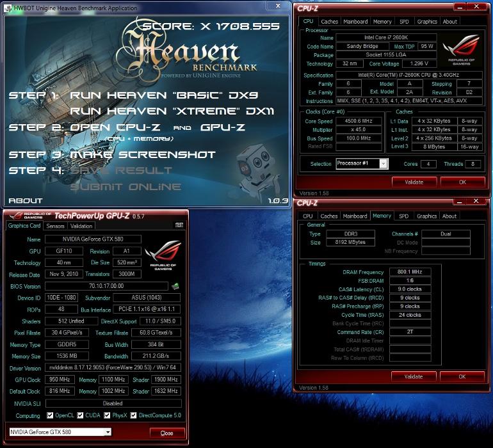Click the DRAM Frequency value 800.1 MHz

pos(410,271)
